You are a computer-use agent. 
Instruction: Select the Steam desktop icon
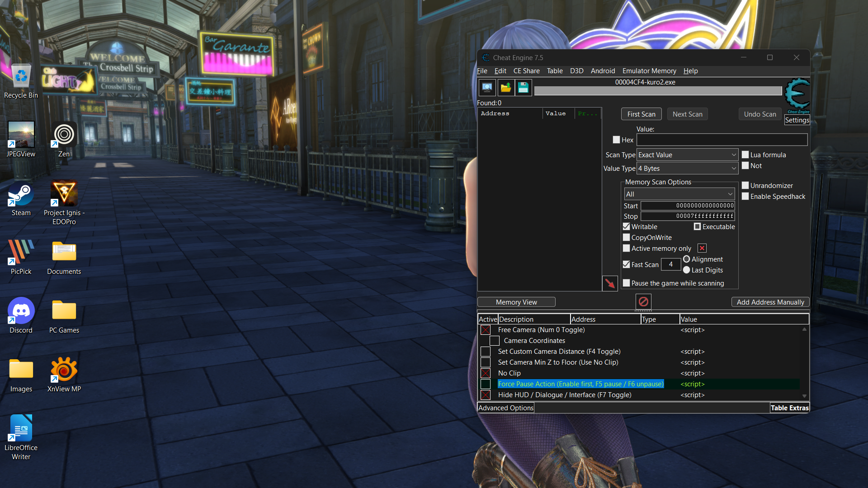click(21, 198)
